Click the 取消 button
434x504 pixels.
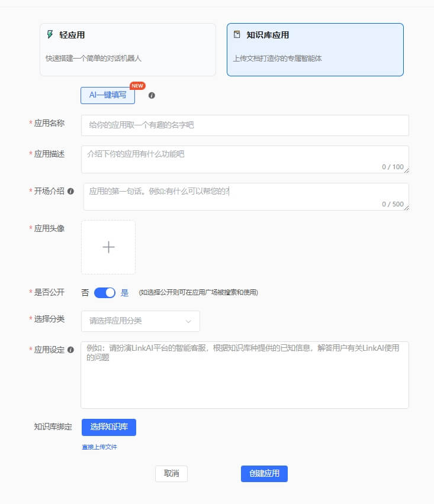tap(171, 473)
